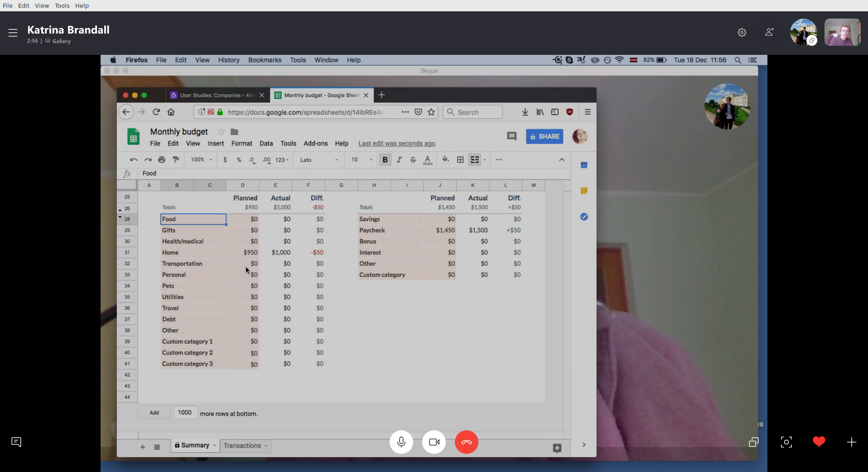Open the Sheets Format menu
The width and height of the screenshot is (868, 472).
coord(241,143)
